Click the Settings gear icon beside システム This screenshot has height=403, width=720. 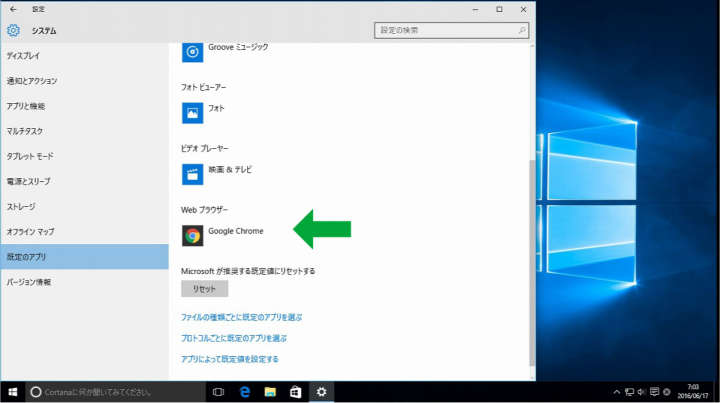[13, 30]
